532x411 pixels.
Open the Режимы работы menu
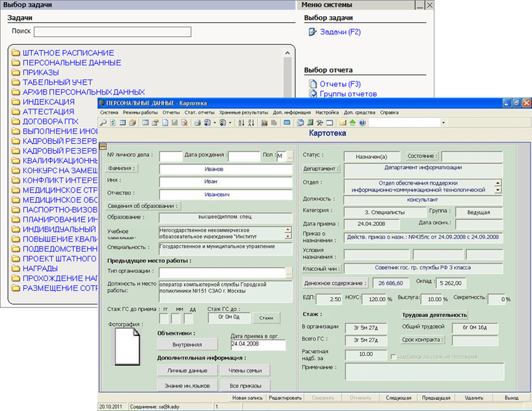tap(140, 113)
